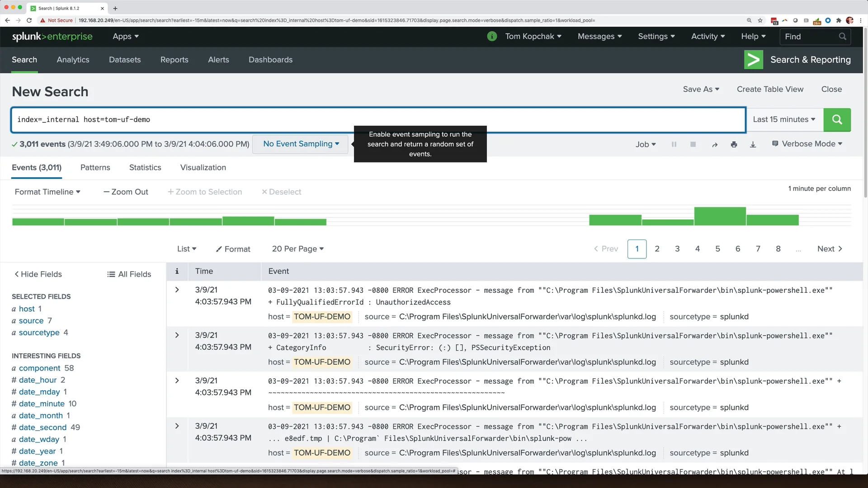The width and height of the screenshot is (868, 488).
Task: Click the green health status indicator
Action: point(492,37)
